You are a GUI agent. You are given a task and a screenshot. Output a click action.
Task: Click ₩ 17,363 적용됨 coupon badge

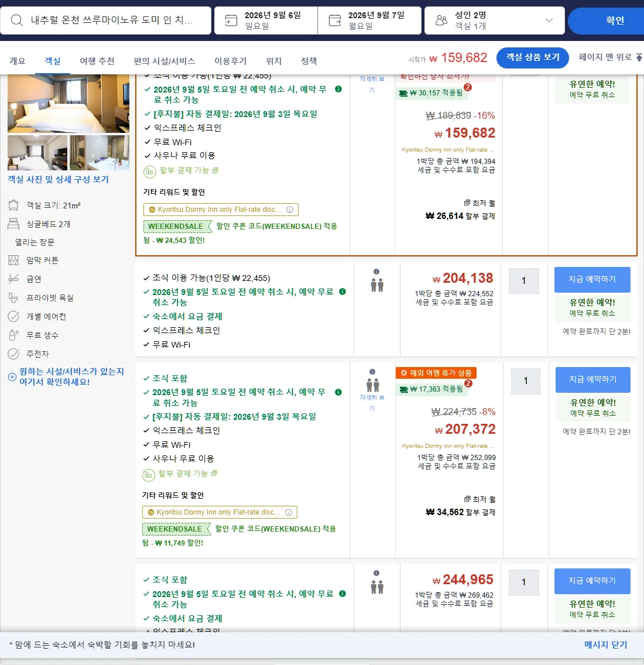[x=432, y=389]
